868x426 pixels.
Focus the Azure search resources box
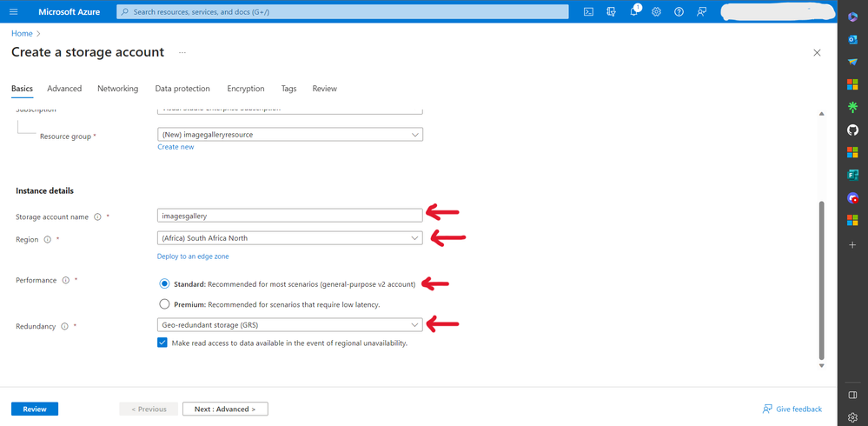point(342,11)
